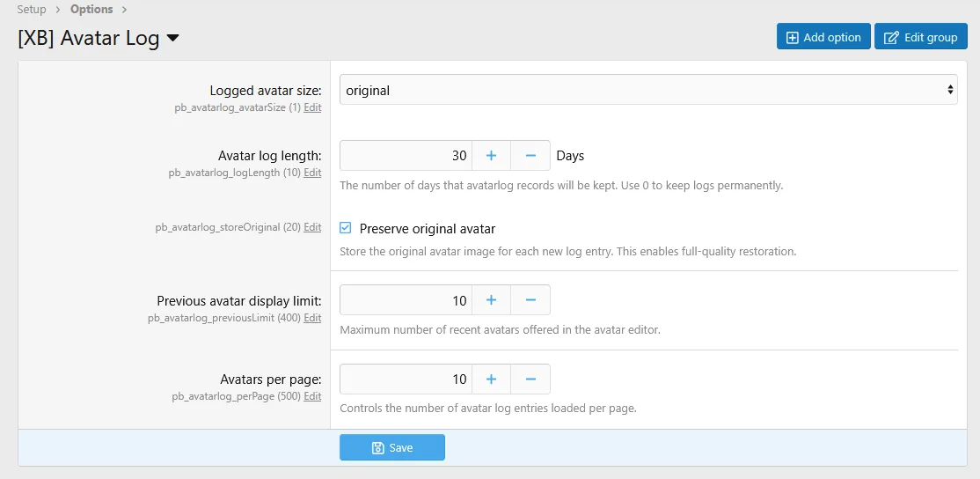Image resolution: width=980 pixels, height=479 pixels.
Task: Edit the pb_avatarlog_avatarSize option
Action: tap(312, 107)
